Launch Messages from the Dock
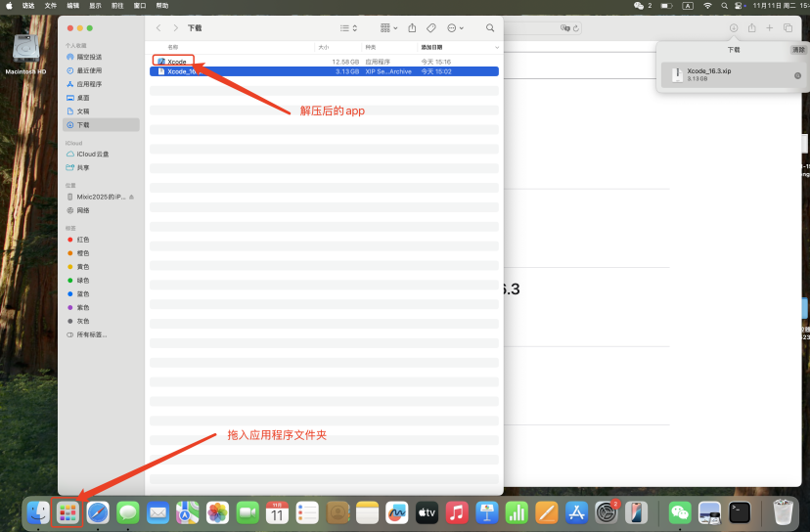Image resolution: width=810 pixels, height=532 pixels. [127, 512]
